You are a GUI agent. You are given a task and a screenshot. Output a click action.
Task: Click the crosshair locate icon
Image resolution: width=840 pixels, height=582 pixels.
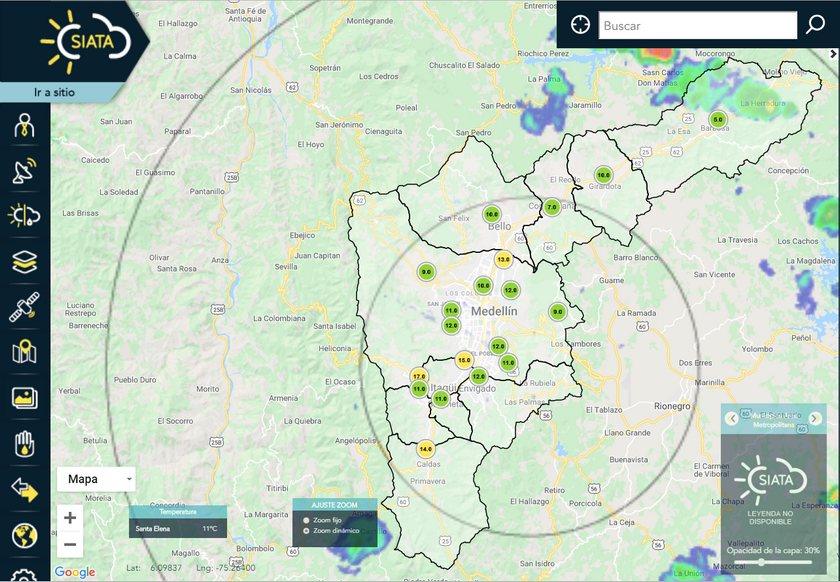pos(581,26)
